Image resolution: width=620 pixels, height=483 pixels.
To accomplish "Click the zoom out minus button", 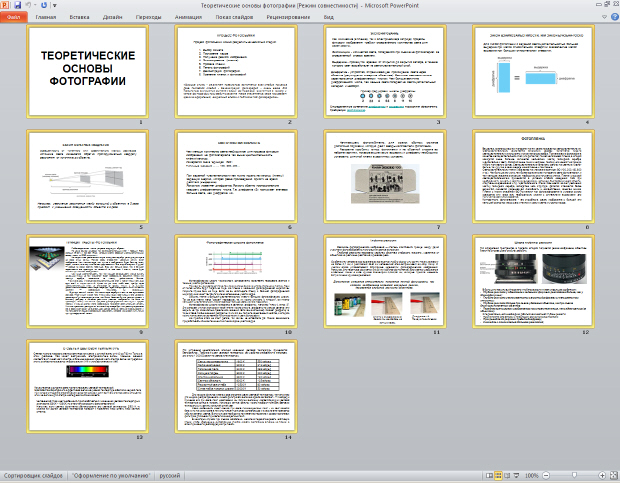I will 546,476.
